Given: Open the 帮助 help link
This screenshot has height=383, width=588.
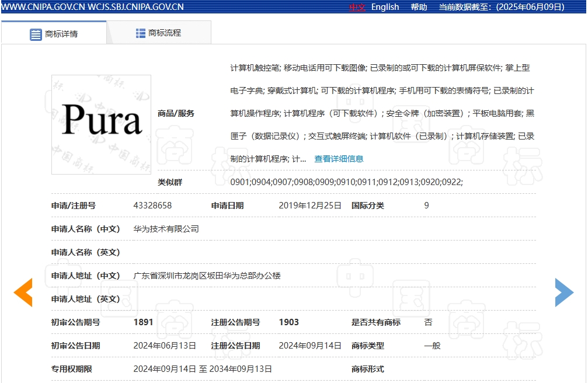Looking at the screenshot, I should click(419, 7).
